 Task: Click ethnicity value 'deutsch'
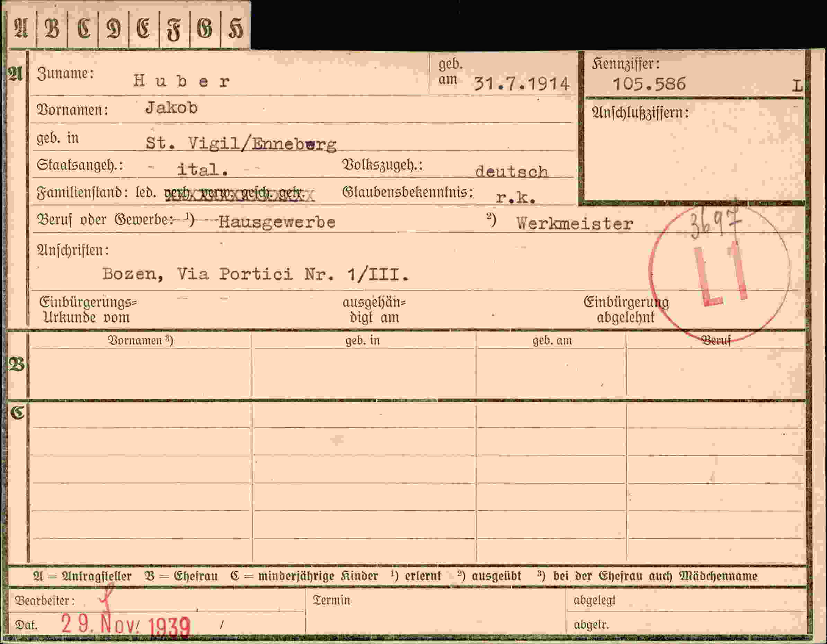pos(512,172)
